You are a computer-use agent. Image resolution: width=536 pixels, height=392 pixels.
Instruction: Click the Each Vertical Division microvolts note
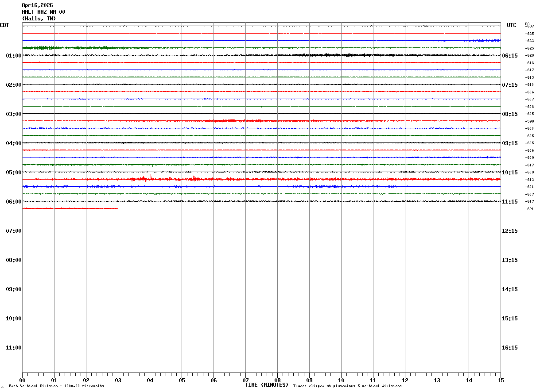point(57,386)
